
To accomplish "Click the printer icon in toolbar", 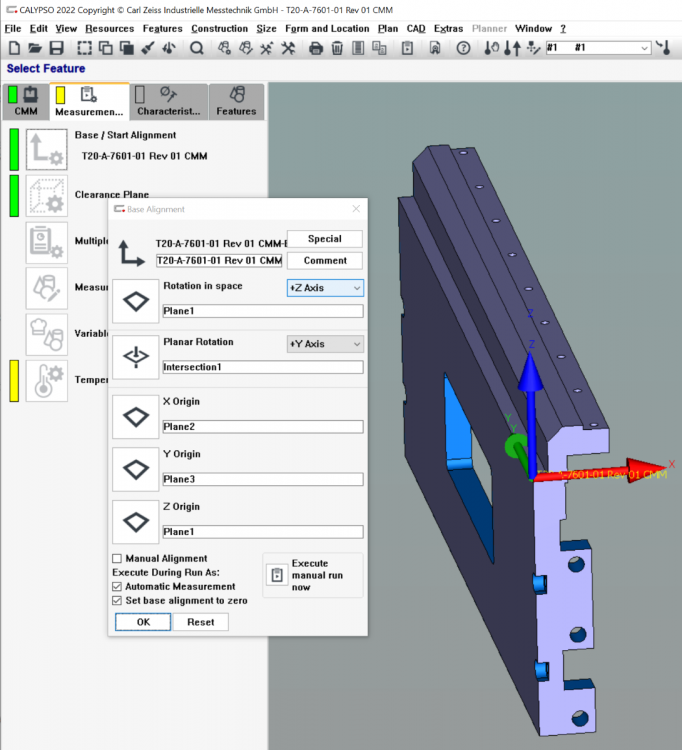I will [x=316, y=48].
